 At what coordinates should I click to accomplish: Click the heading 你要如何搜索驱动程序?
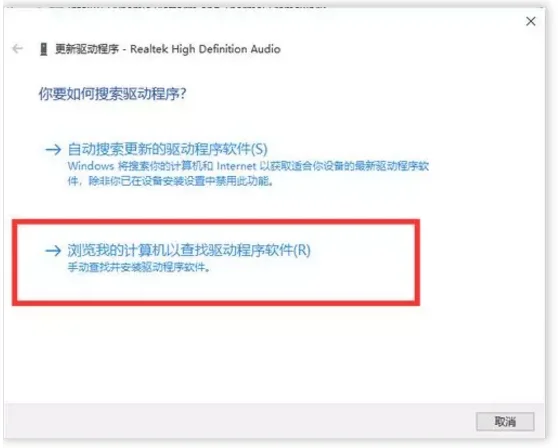point(112,94)
